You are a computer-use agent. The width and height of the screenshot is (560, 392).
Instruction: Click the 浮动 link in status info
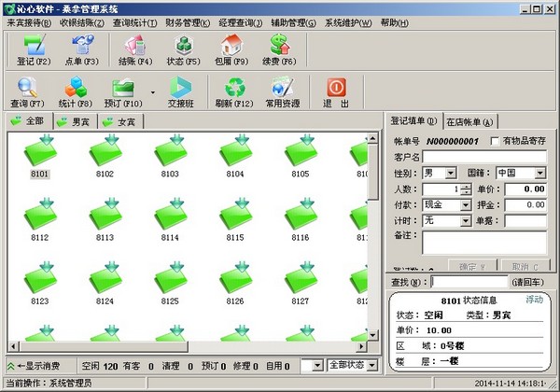click(x=534, y=300)
